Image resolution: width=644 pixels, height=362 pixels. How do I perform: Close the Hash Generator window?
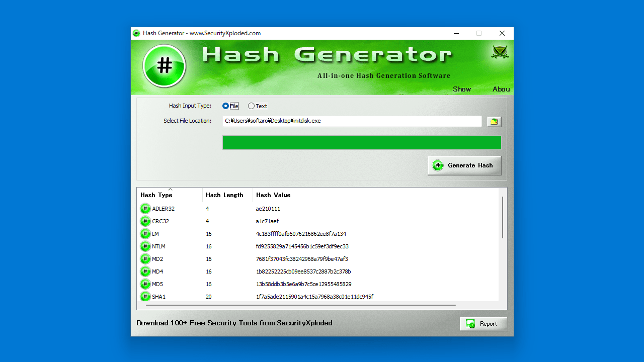coord(502,33)
